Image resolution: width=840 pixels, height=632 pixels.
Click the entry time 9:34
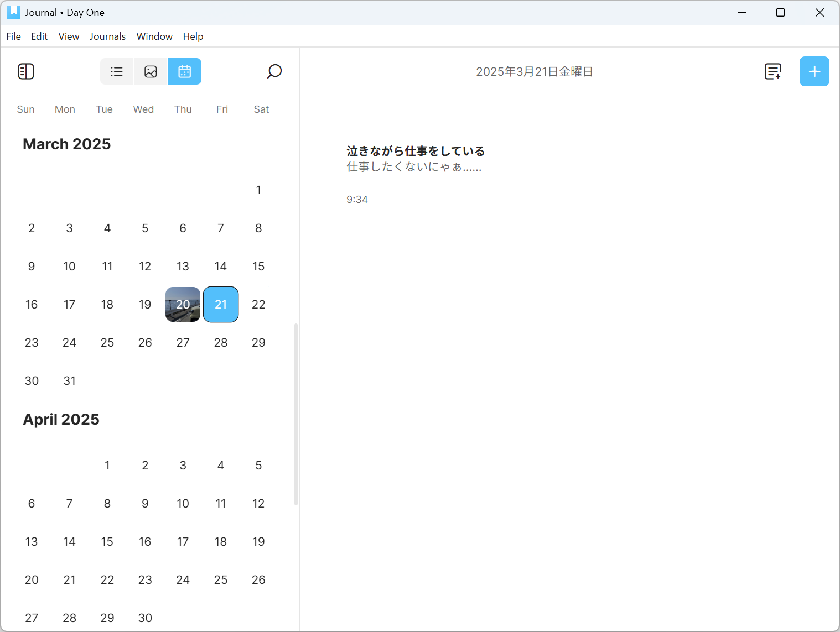tap(357, 200)
